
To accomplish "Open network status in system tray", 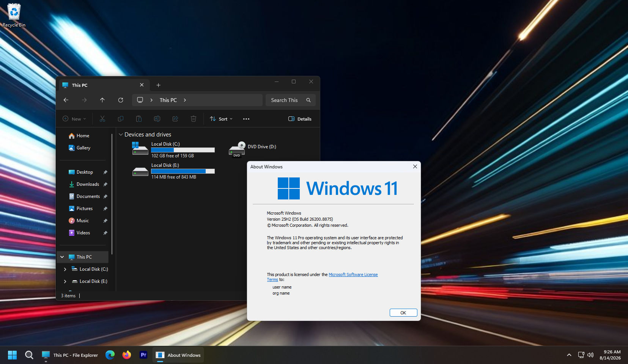I will pyautogui.click(x=581, y=355).
